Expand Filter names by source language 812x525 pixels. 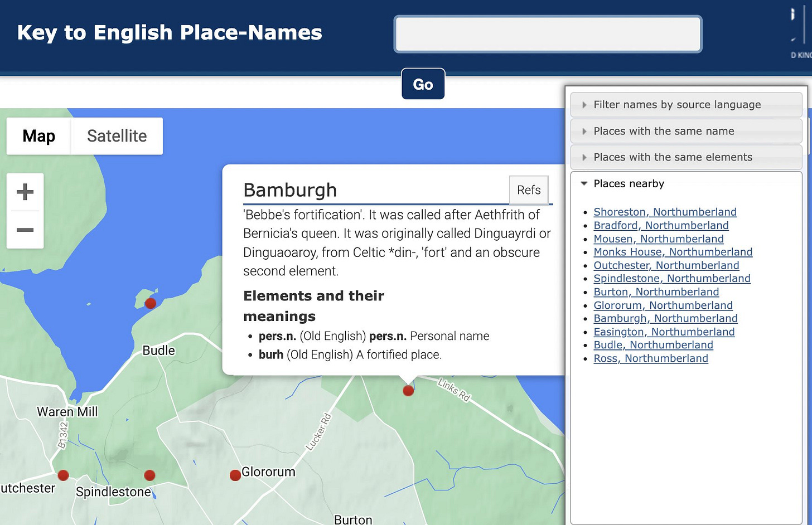point(686,105)
